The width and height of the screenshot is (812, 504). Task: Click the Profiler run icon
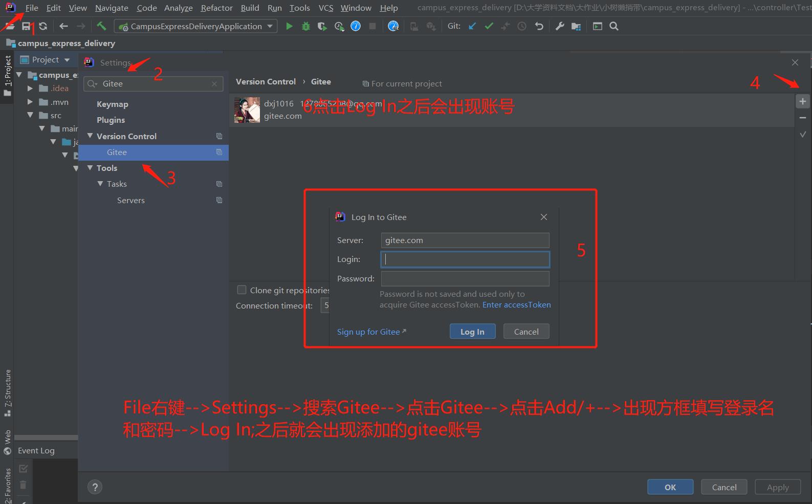pyautogui.click(x=339, y=26)
